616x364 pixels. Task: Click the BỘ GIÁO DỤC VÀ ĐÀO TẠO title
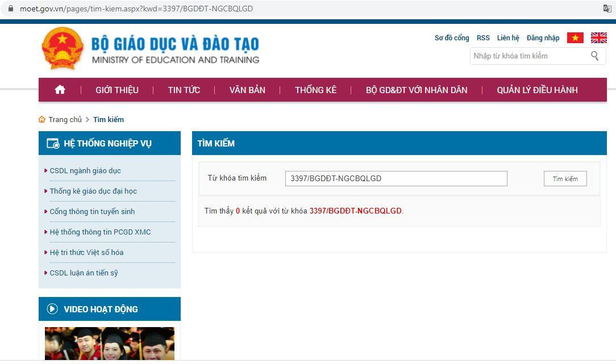(175, 44)
